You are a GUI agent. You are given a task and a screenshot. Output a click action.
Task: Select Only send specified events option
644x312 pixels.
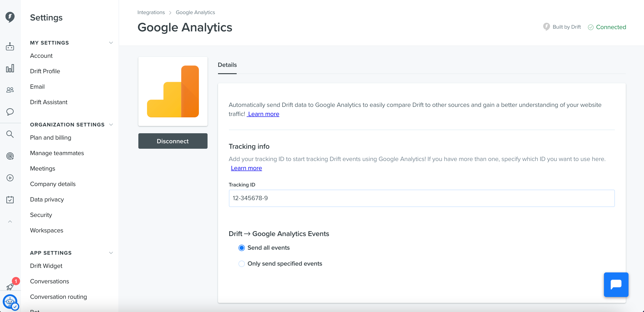click(x=241, y=264)
